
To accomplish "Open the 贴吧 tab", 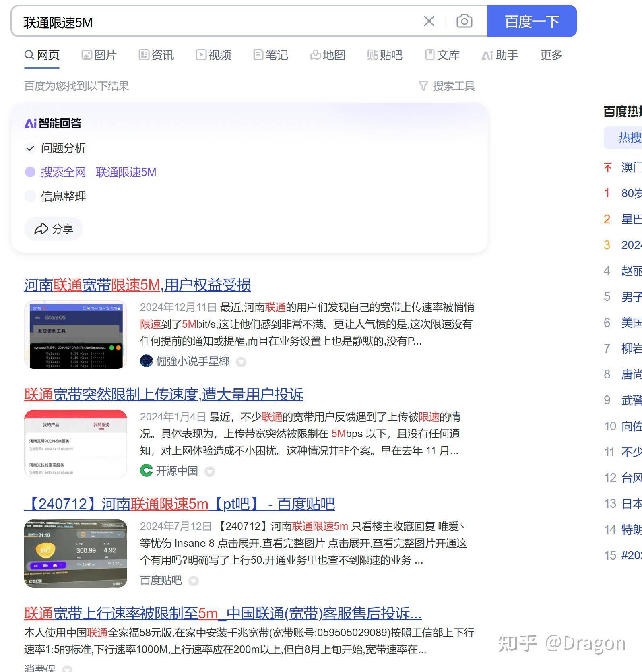I will [x=385, y=55].
